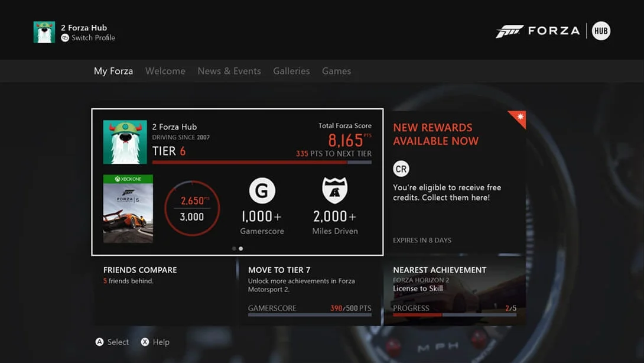Click the Total Forza Score 8,165 value

346,141
